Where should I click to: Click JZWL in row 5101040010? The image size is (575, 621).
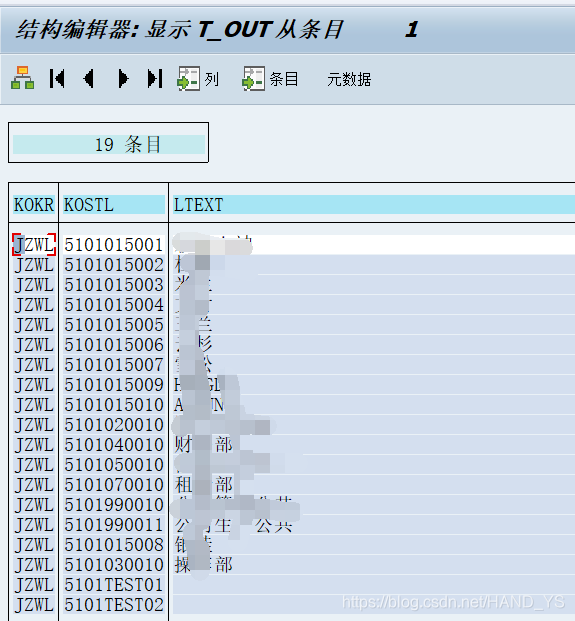[x=34, y=445]
